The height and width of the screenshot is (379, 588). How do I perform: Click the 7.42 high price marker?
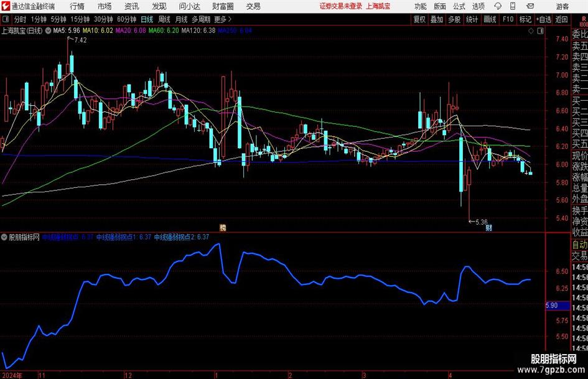click(80, 40)
